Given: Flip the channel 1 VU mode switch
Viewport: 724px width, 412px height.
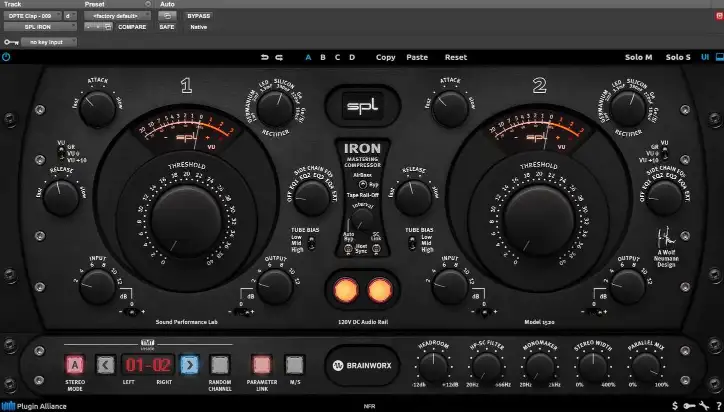Looking at the screenshot, I should pyautogui.click(x=60, y=152).
